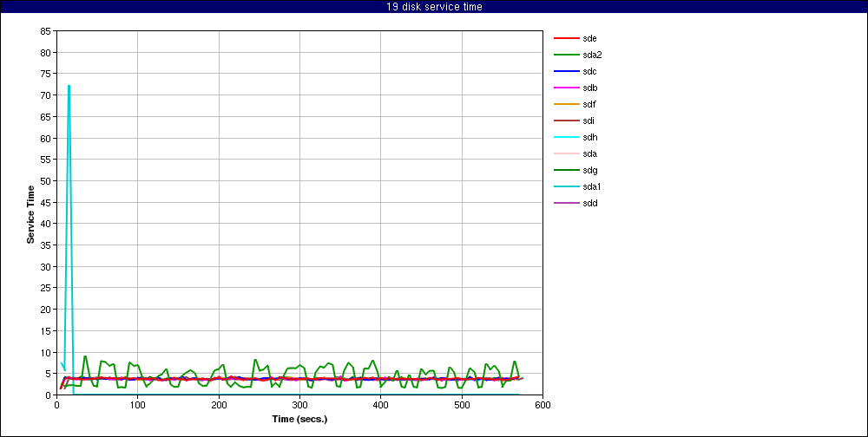The width and height of the screenshot is (868, 437).
Task: Click the purple sdd legend line swatch
Action: tap(566, 203)
